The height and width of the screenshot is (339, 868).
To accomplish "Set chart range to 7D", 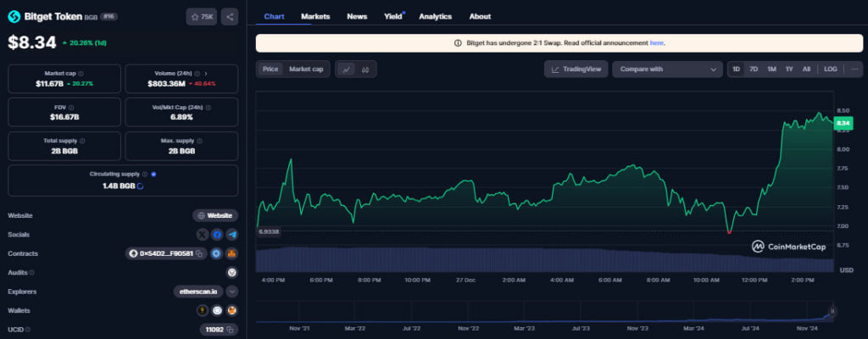I will tap(754, 69).
